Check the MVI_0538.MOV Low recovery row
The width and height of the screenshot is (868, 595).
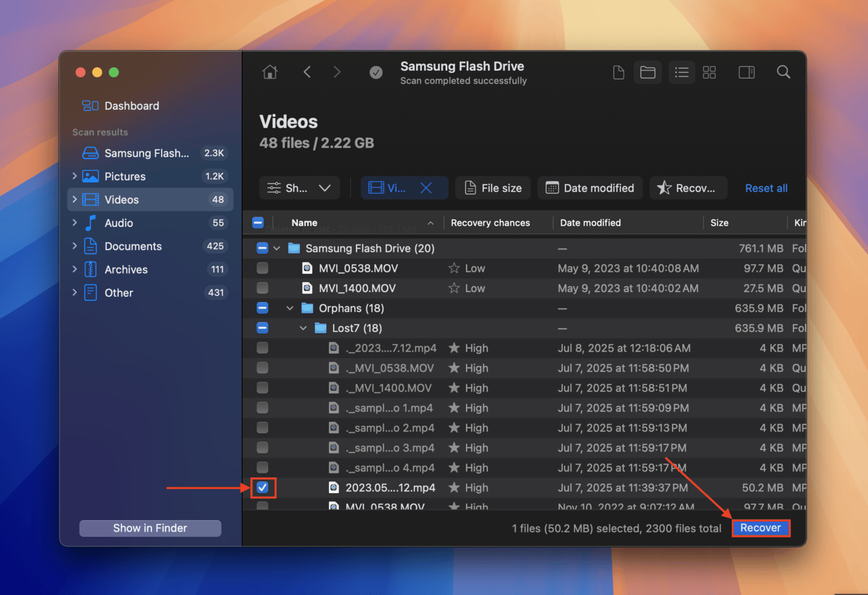[262, 268]
